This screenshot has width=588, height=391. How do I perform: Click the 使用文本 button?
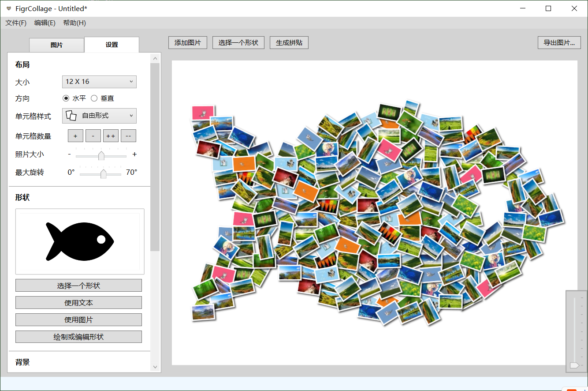pyautogui.click(x=78, y=303)
